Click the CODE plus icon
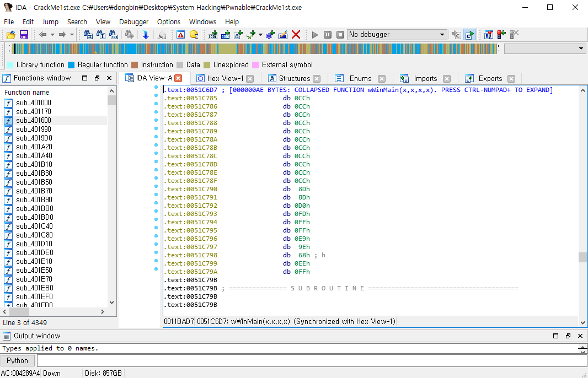Image resolution: width=588 pixels, height=378 pixels. coord(213,35)
